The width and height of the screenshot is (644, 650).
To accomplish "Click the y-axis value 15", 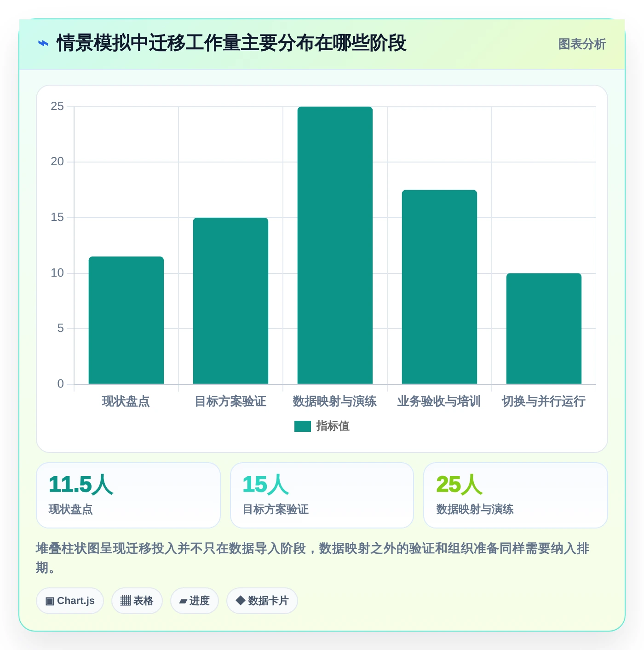I will point(57,217).
